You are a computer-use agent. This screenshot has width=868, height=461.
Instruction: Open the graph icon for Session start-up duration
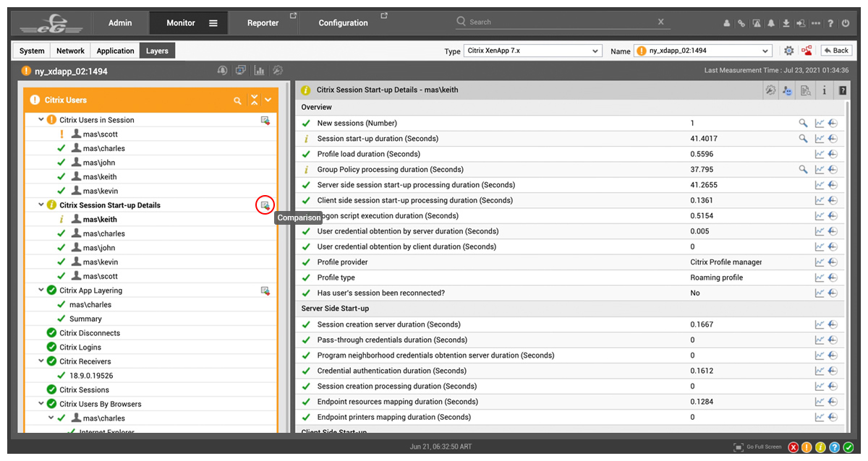click(x=820, y=139)
